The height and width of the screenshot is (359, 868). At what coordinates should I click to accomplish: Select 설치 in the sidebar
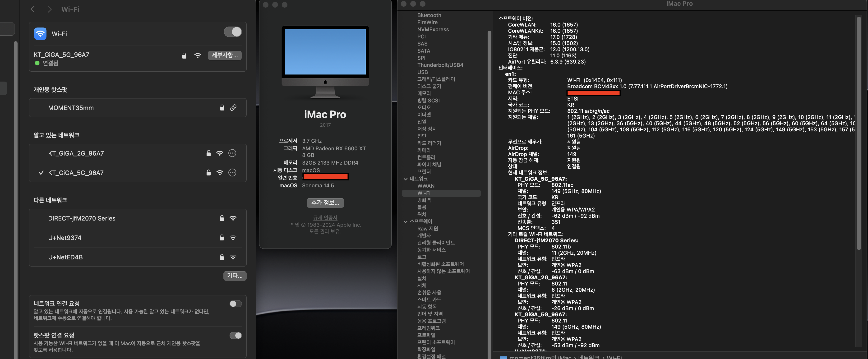(x=421, y=279)
